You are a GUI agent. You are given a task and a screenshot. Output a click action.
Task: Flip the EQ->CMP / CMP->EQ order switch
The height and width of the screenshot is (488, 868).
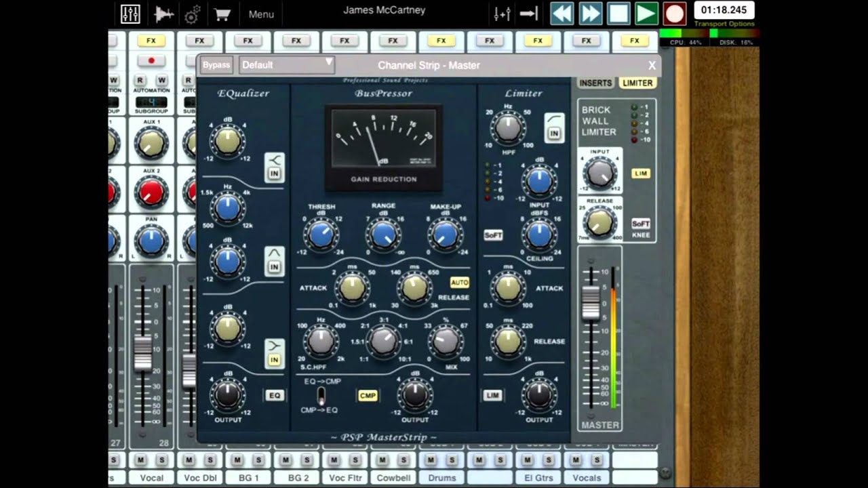click(321, 395)
